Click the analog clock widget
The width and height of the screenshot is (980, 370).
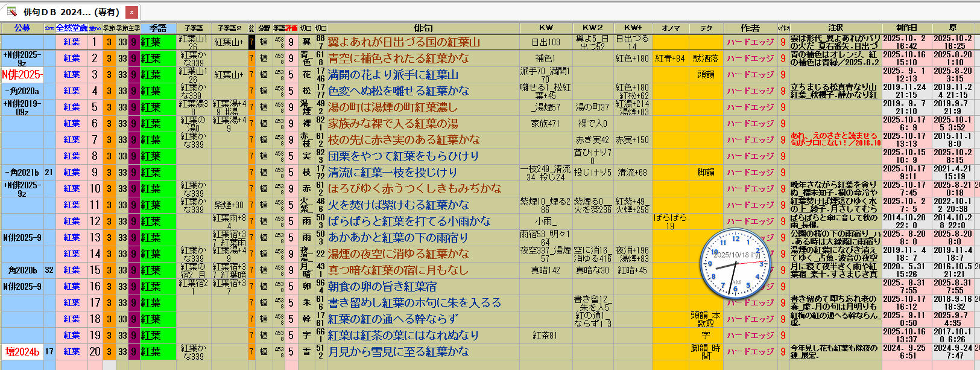point(735,264)
